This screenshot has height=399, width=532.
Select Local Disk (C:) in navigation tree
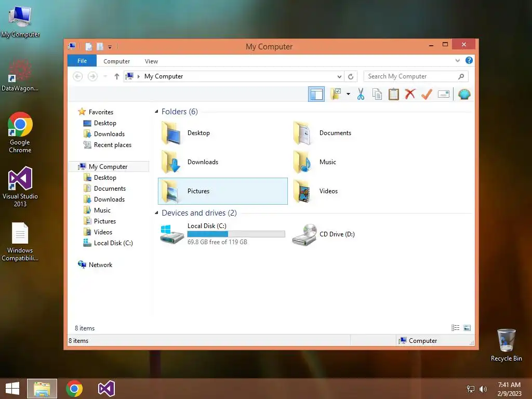click(x=113, y=243)
